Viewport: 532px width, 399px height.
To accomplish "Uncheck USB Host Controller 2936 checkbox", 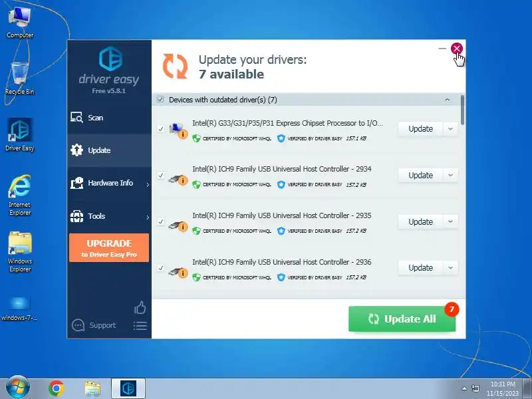I will point(160,268).
